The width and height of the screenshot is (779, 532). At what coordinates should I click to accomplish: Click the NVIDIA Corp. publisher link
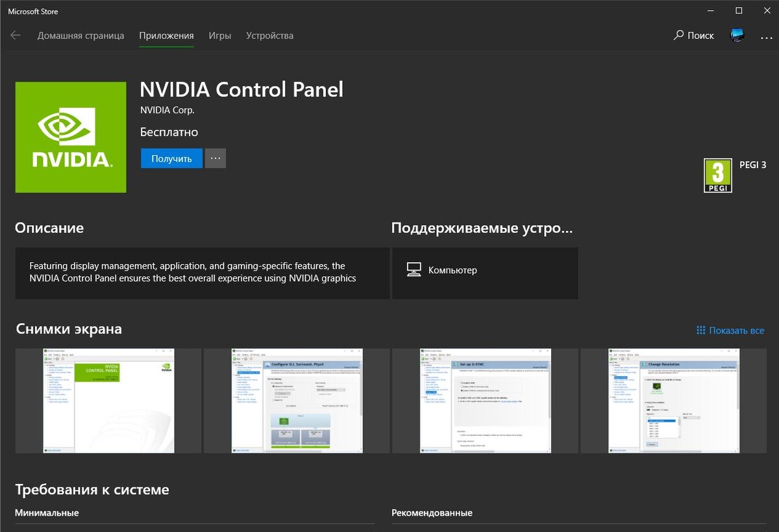[167, 110]
